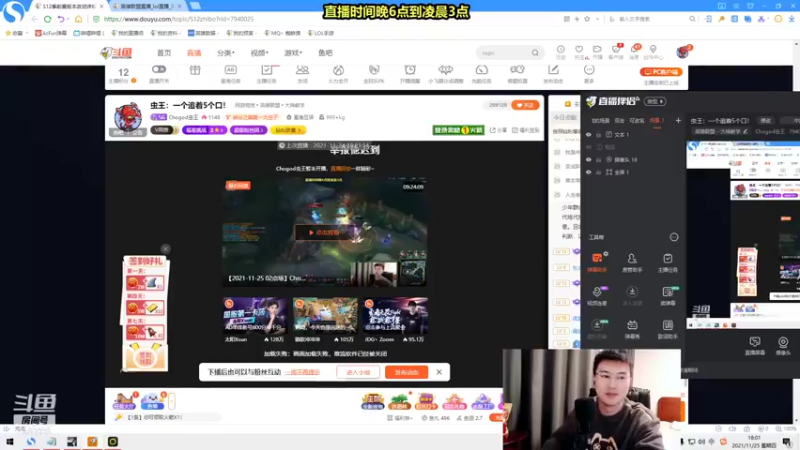The width and height of the screenshot is (800, 450).
Task: Click the magnifier search icon in Douyu header
Action: [x=535, y=53]
